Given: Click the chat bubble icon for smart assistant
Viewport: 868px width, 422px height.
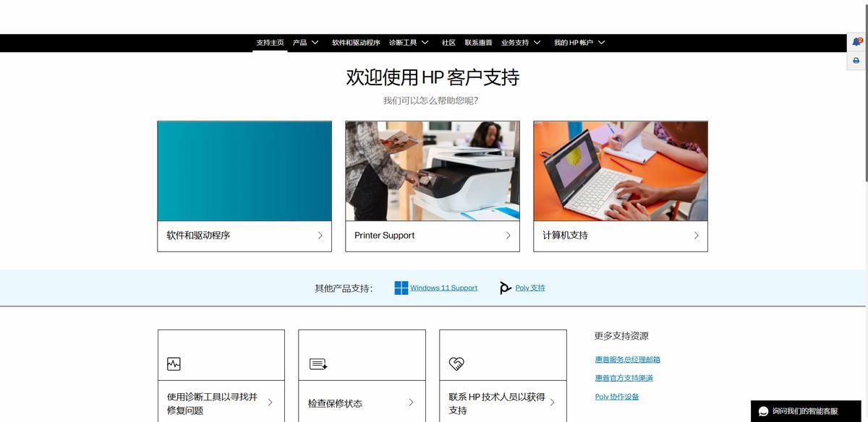Looking at the screenshot, I should pos(763,411).
